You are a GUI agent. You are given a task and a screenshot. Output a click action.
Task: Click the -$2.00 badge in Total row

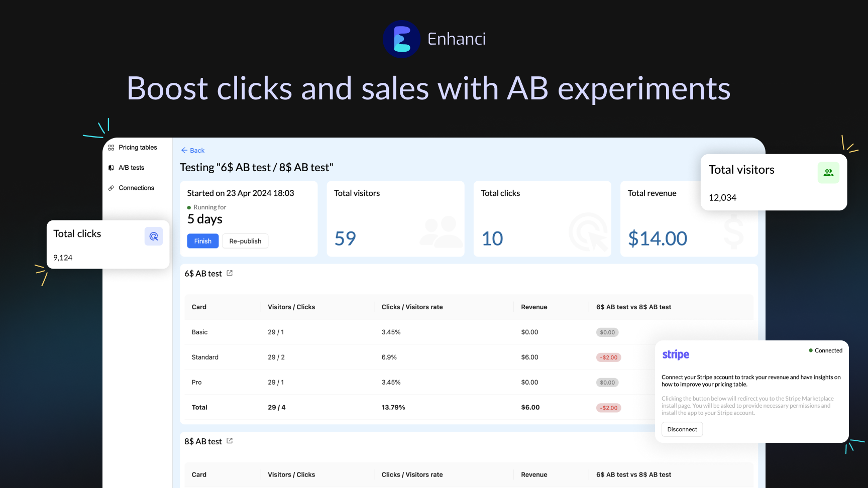tap(609, 408)
